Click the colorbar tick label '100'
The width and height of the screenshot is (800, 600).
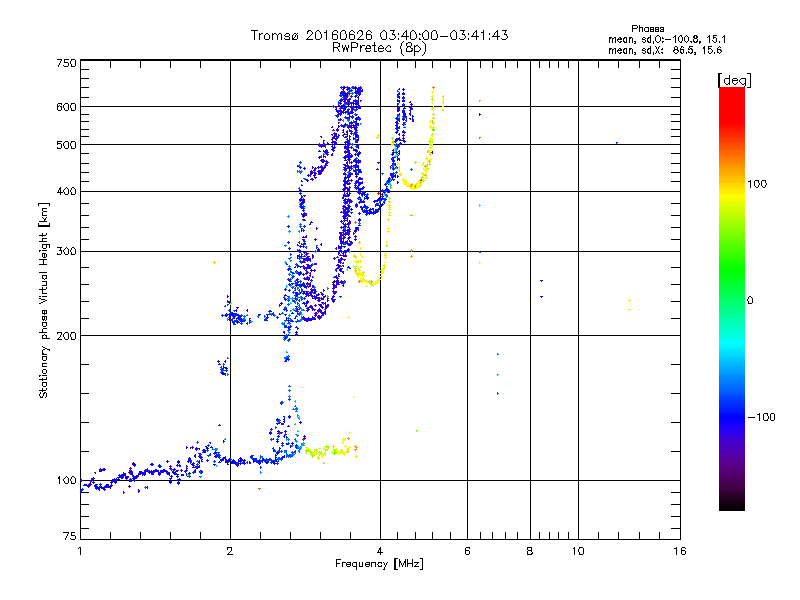click(x=757, y=184)
